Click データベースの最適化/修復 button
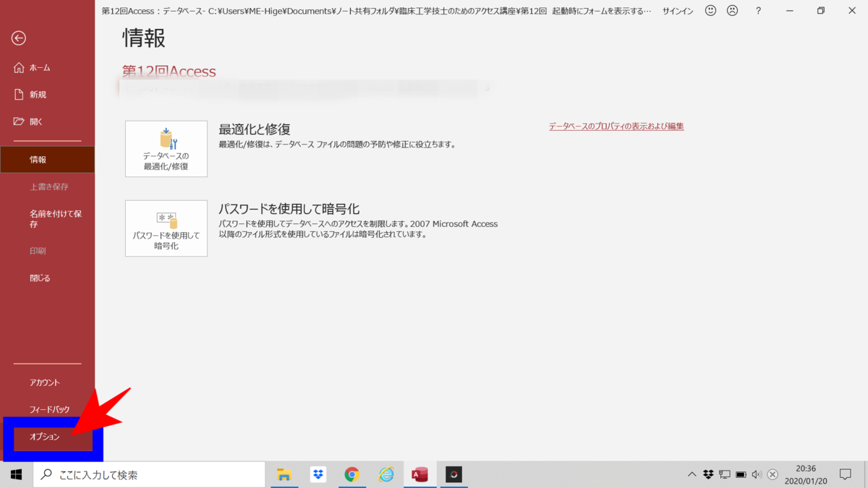Image resolution: width=868 pixels, height=488 pixels. (166, 149)
